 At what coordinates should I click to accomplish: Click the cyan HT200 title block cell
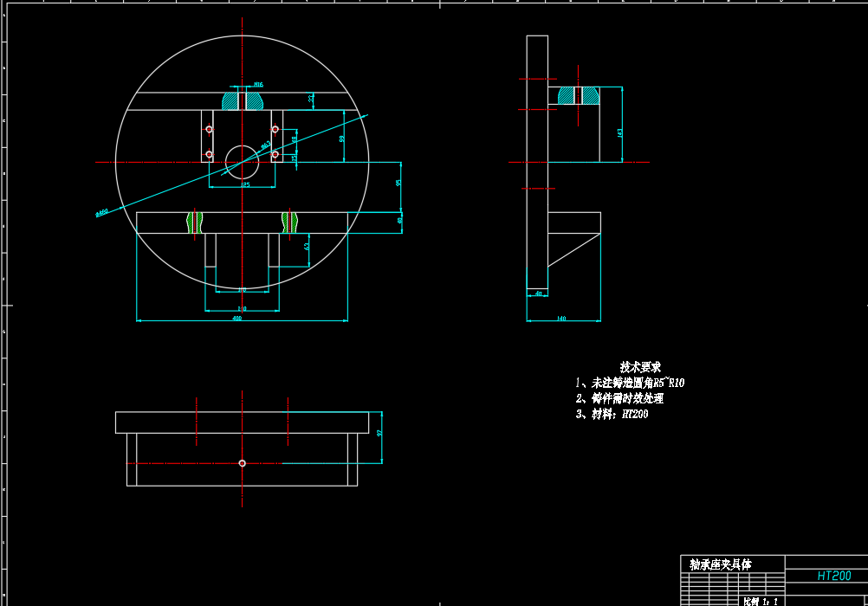tap(833, 576)
